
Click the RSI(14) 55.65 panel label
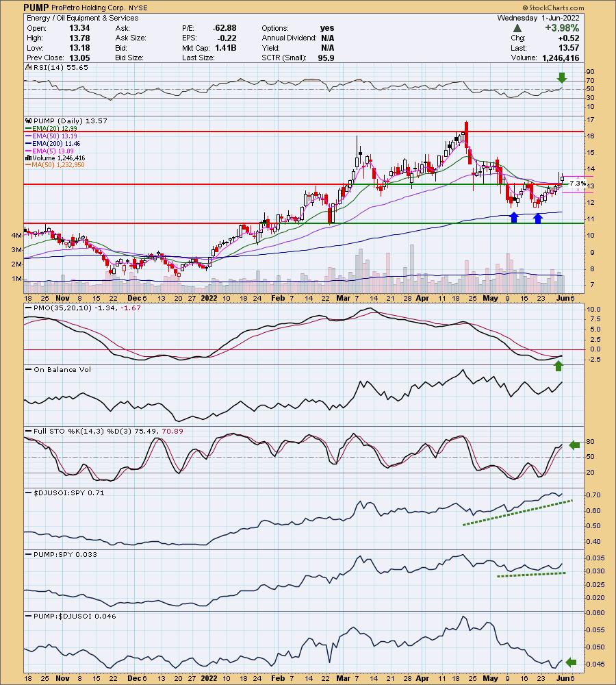pyautogui.click(x=60, y=68)
